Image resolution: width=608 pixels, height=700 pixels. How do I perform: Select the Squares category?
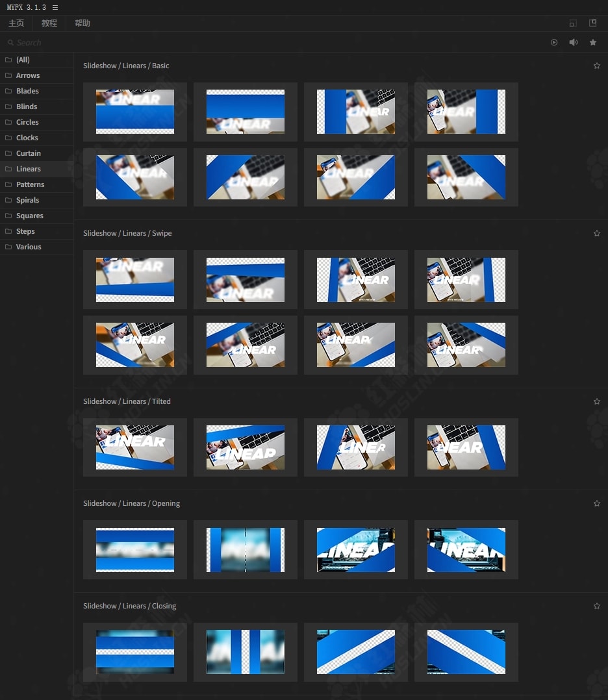(36, 216)
